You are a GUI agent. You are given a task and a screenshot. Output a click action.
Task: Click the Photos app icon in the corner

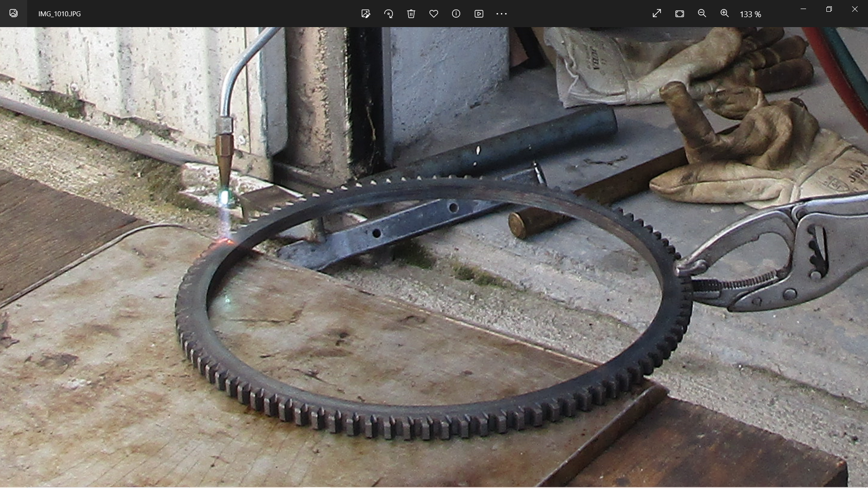pyautogui.click(x=14, y=14)
